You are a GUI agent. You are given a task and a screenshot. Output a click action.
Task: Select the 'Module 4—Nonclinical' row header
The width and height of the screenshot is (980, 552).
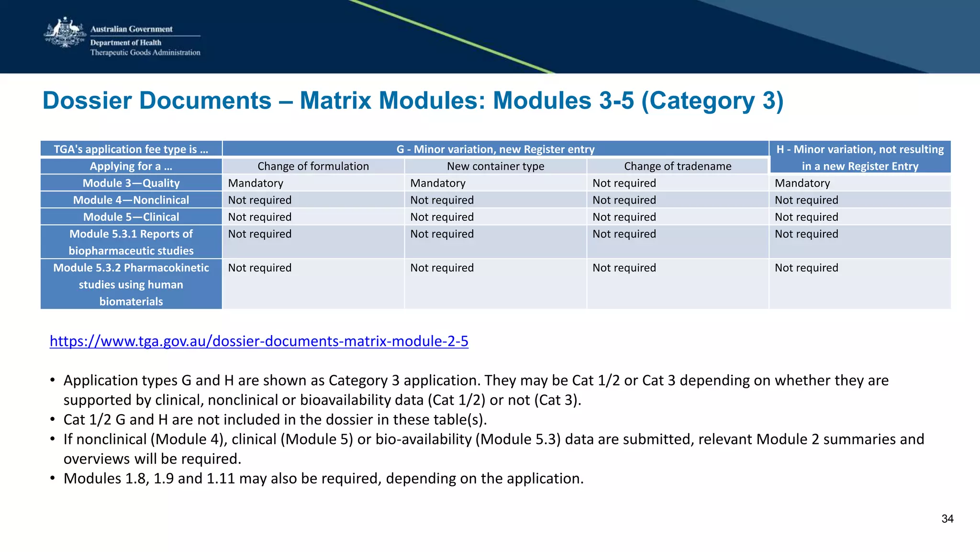[131, 200]
